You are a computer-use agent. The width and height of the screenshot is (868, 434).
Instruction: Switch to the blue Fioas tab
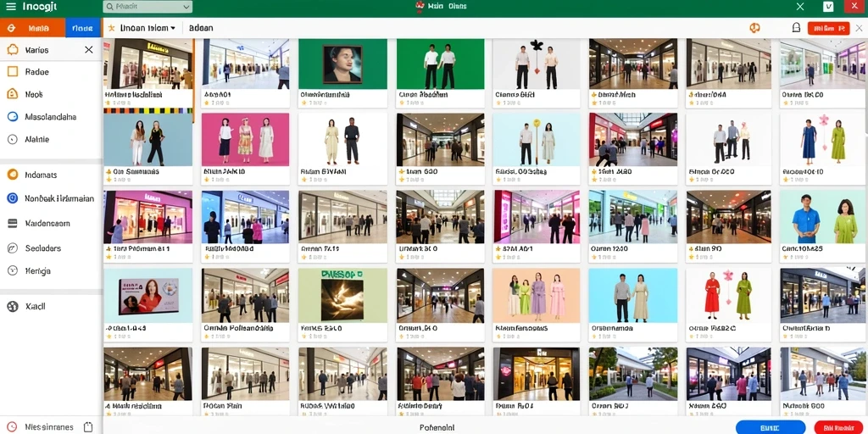click(83, 28)
